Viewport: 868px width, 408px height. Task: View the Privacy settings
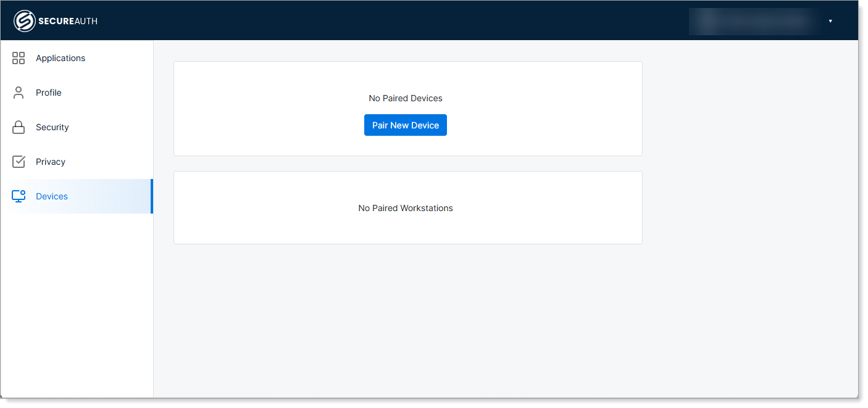(51, 162)
